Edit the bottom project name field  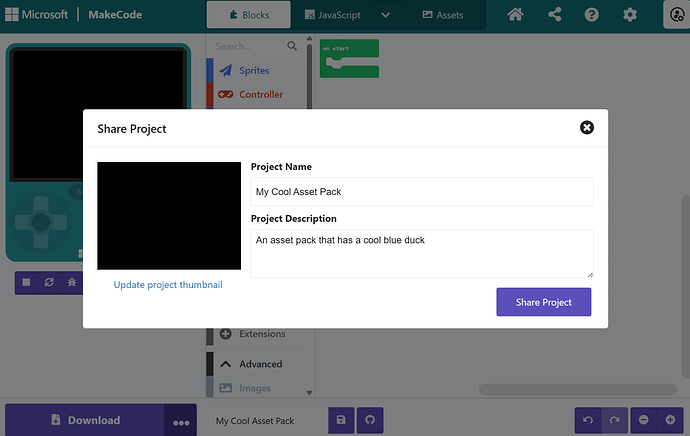pyautogui.click(x=267, y=421)
